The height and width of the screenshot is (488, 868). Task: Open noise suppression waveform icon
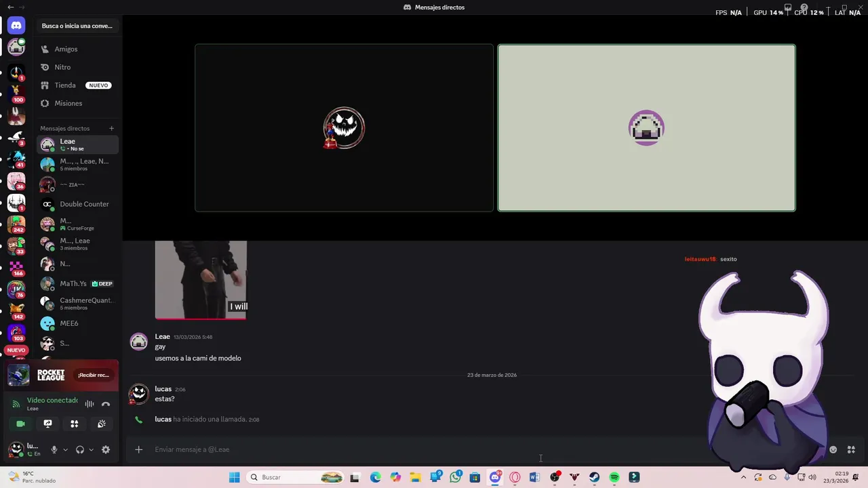coord(90,404)
